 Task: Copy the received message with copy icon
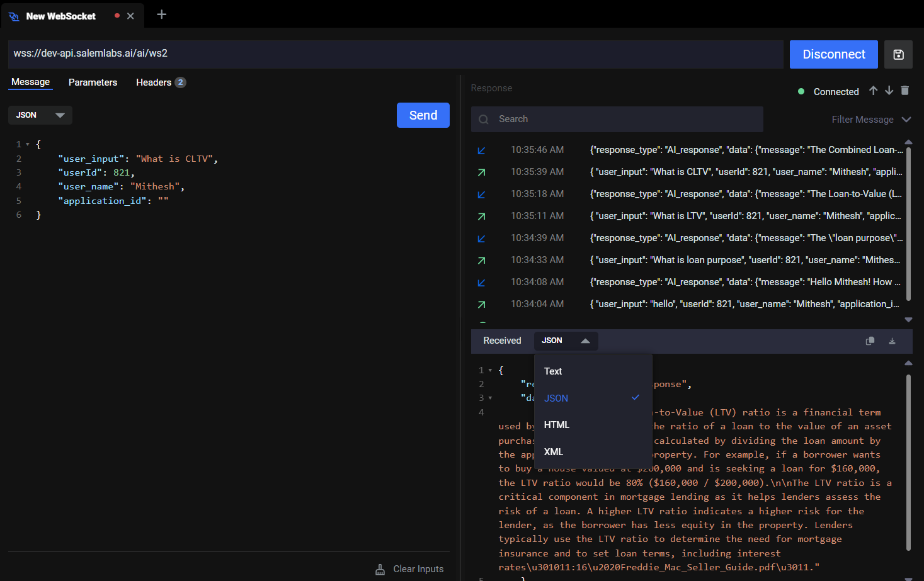point(870,341)
